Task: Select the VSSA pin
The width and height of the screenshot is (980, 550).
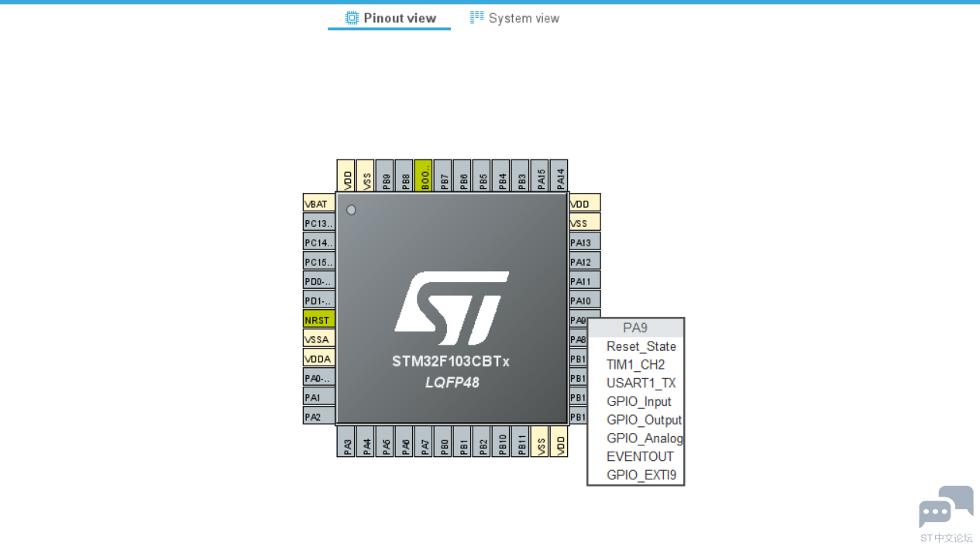Action: click(x=319, y=339)
